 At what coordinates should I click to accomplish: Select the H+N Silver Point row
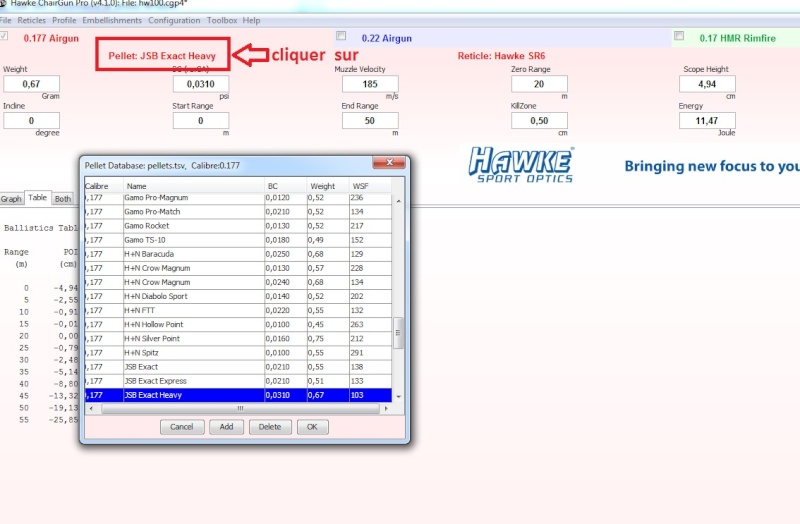pyautogui.click(x=238, y=338)
